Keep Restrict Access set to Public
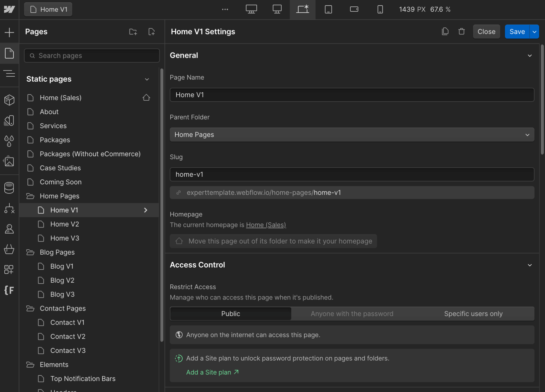The image size is (545, 392). [x=230, y=314]
